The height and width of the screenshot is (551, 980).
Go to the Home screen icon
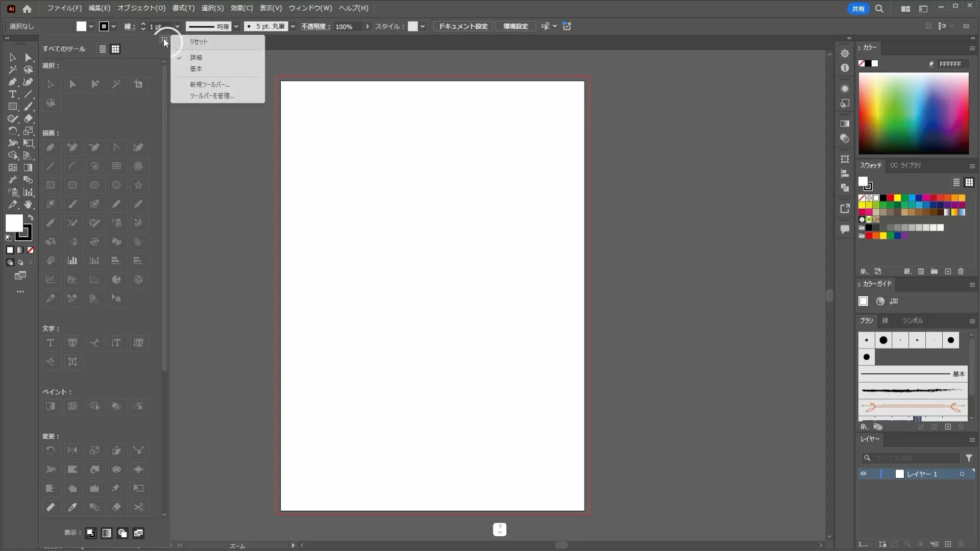(27, 9)
